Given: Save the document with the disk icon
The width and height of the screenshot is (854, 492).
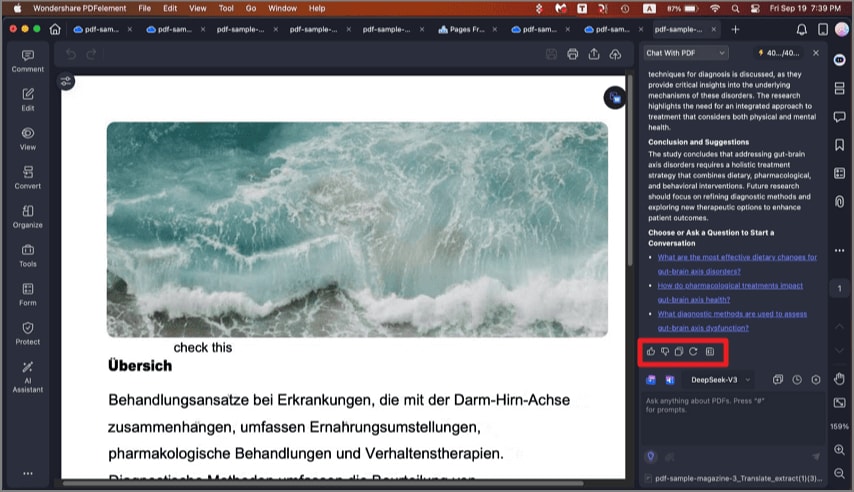Looking at the screenshot, I should (551, 54).
